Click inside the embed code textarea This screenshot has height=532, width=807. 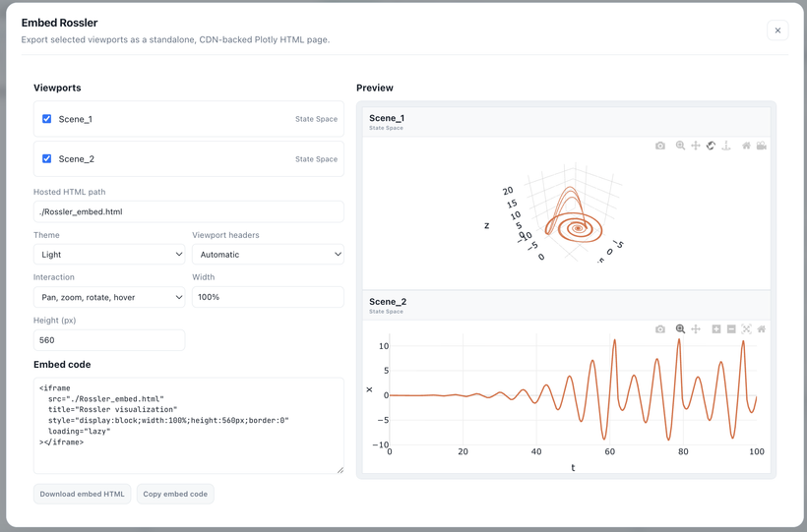click(188, 426)
